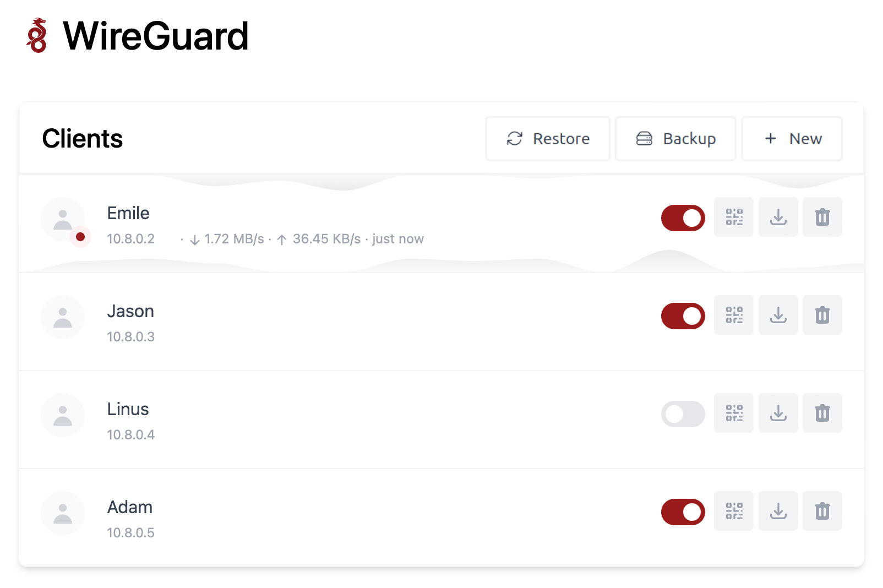Delete the Jason client
Screen dimensions: 883x588
(822, 315)
